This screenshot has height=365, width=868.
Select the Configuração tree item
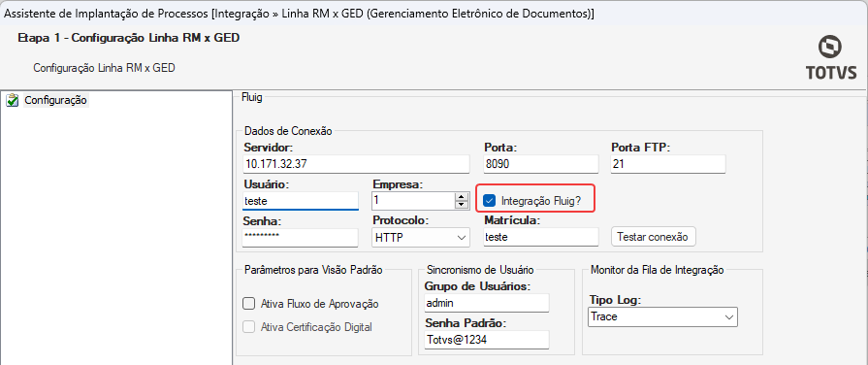click(x=55, y=101)
